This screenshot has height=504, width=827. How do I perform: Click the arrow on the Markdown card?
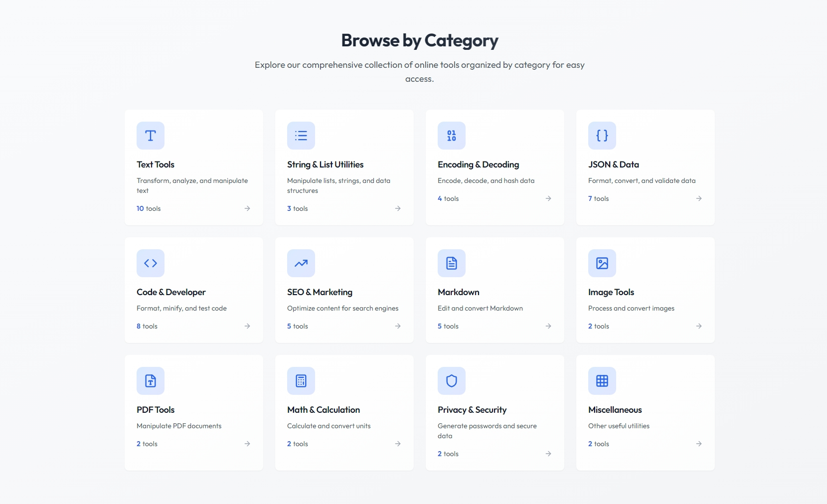tap(548, 326)
